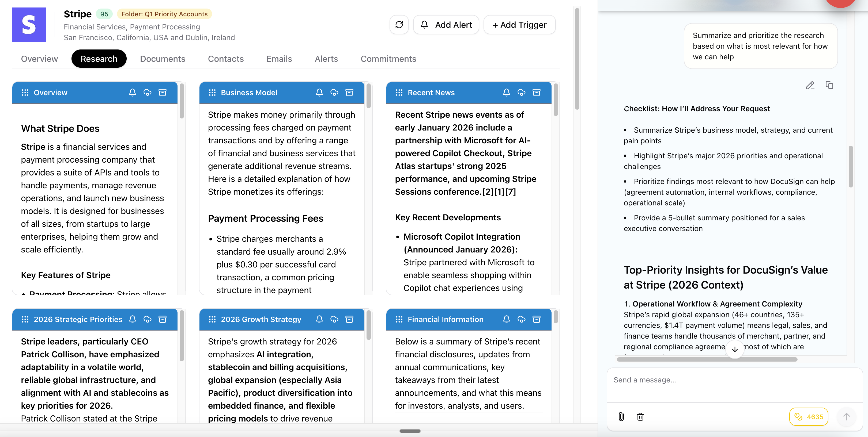Screen dimensions: 868x437
Task: Delete the chat conversation
Action: pyautogui.click(x=640, y=417)
